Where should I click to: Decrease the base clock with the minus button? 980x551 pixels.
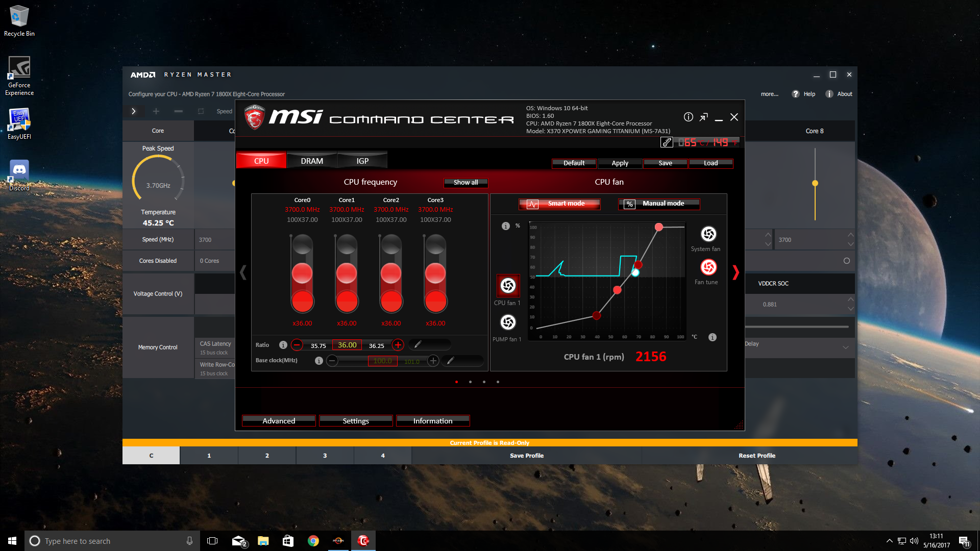pos(332,361)
